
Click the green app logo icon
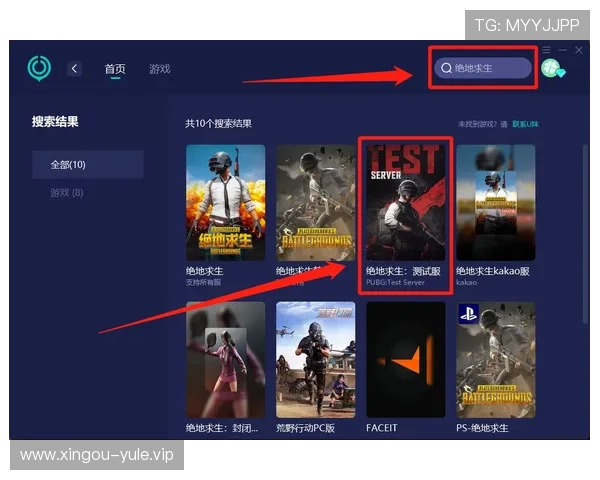coord(39,68)
